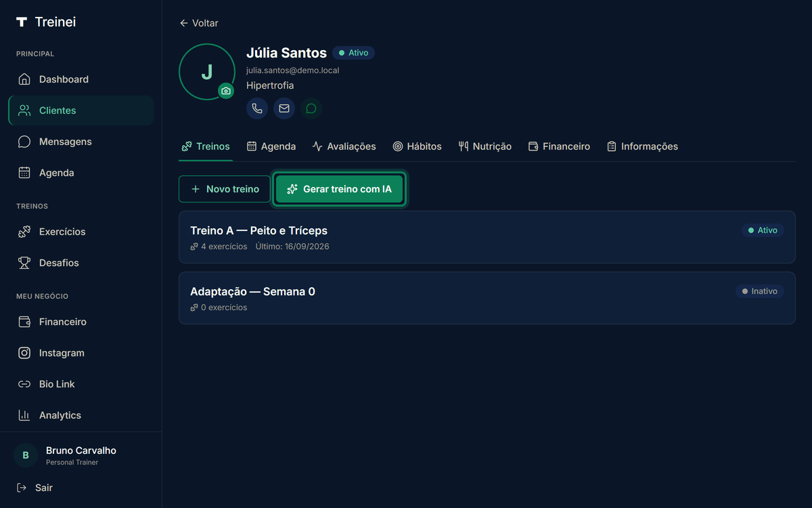Open WhatsApp chat icon for Júlia
The image size is (812, 508).
coord(311,108)
